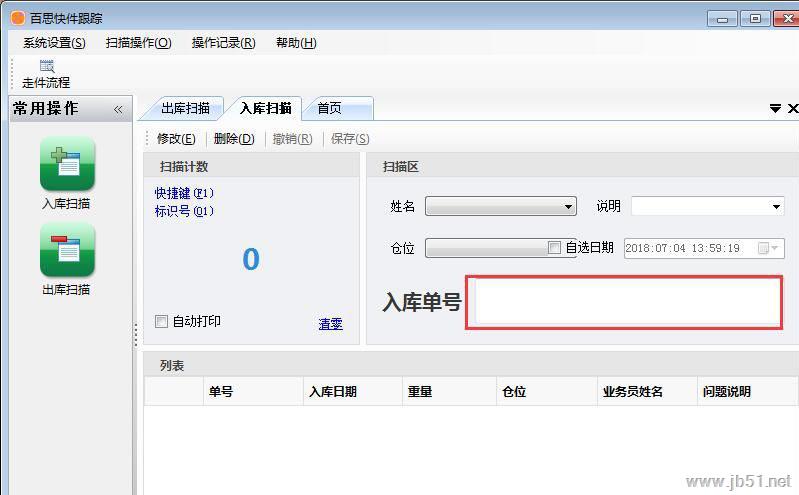Click the 问题说明 column header

[x=747, y=392]
